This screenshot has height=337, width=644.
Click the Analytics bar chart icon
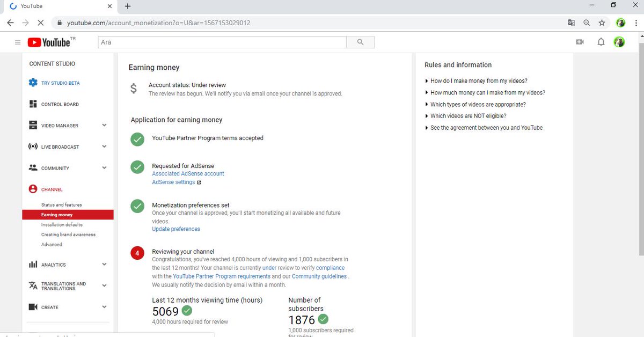(33, 264)
